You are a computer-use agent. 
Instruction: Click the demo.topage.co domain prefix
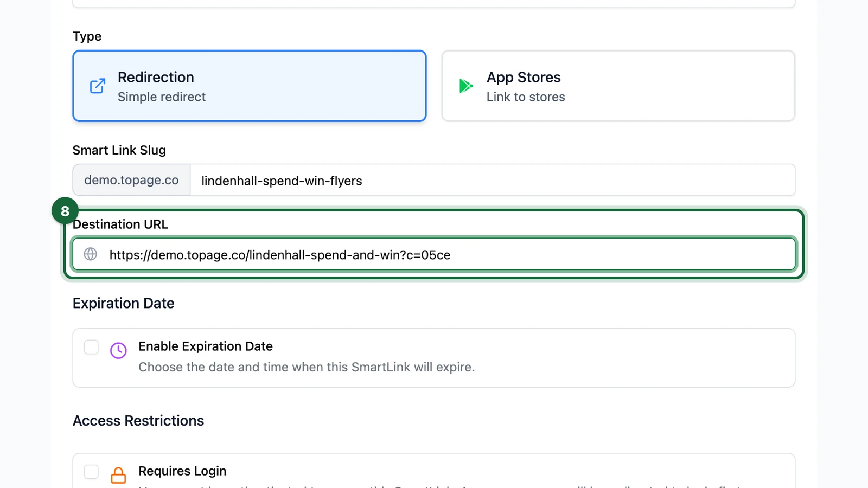tap(131, 180)
